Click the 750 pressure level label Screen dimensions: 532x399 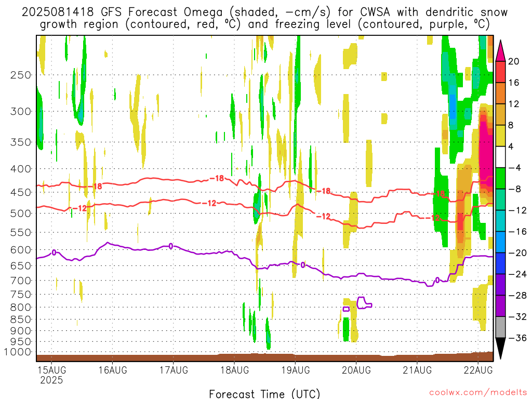pos(21,294)
